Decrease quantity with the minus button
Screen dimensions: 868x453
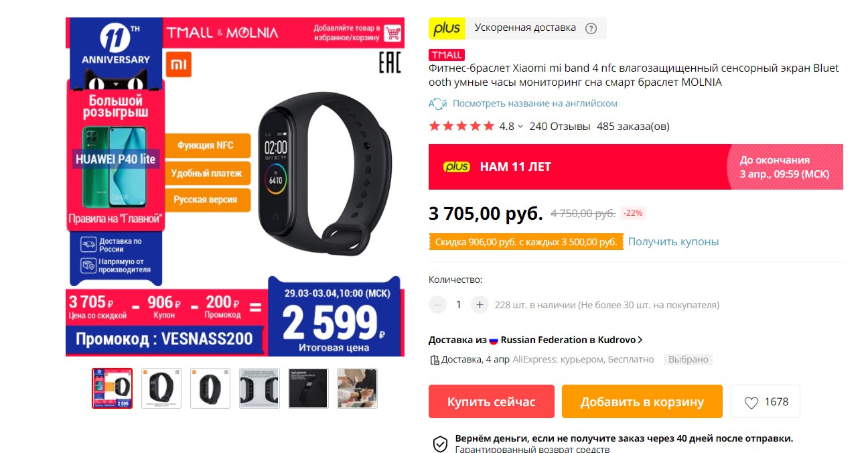437,305
